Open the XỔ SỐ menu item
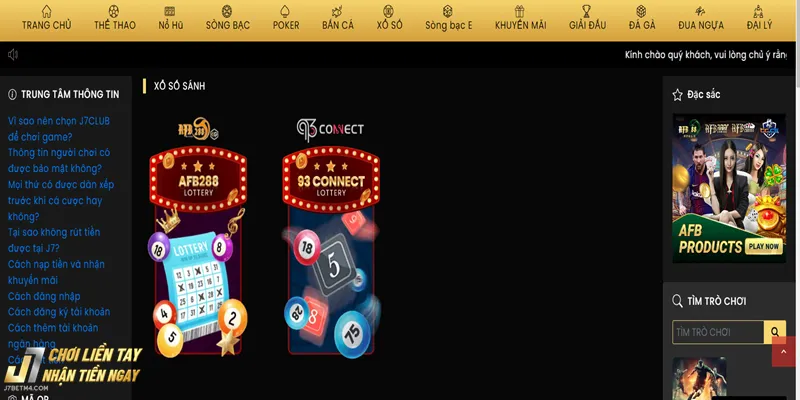Viewport: 800px width, 400px height. tap(389, 25)
